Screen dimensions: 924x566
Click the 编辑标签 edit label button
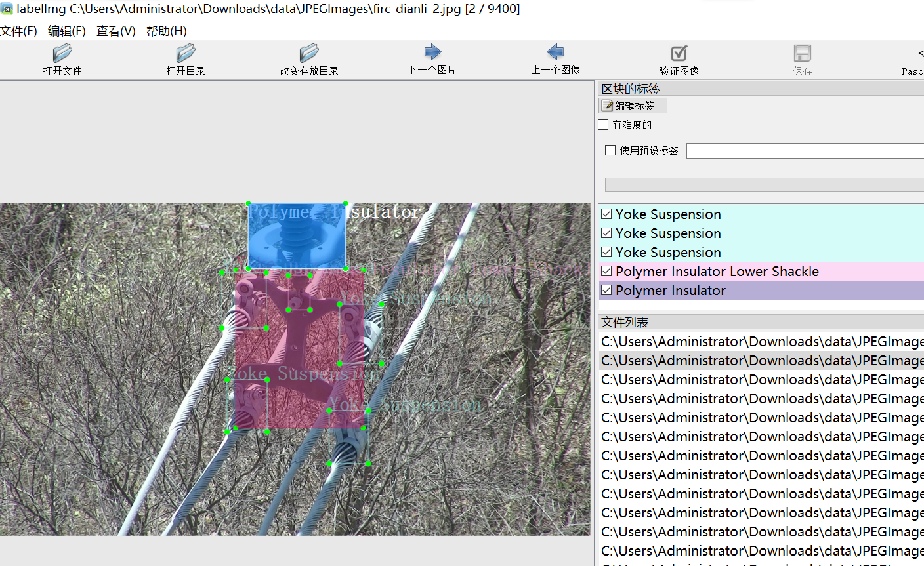633,106
